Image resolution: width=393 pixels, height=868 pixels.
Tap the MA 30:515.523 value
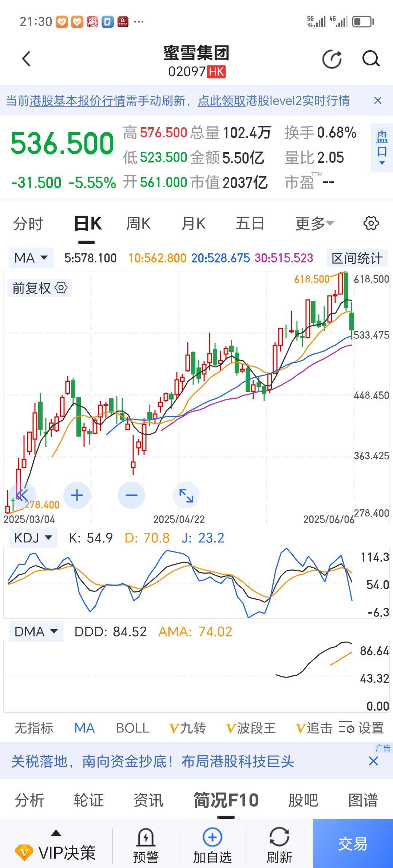click(284, 258)
